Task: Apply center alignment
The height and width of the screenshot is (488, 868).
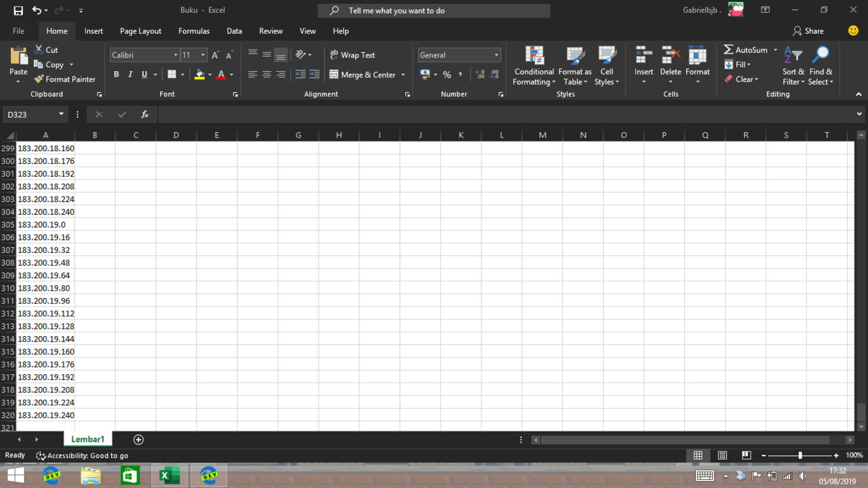Action: tap(265, 75)
